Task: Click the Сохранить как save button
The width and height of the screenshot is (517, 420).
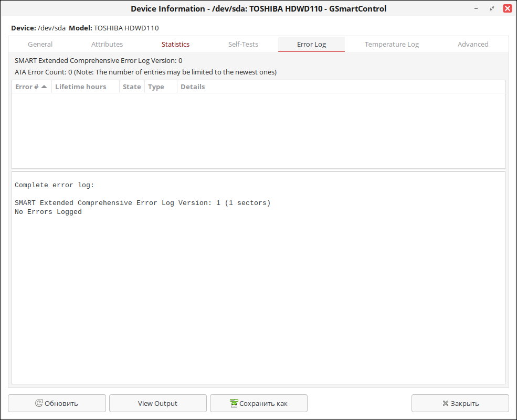Action: click(258, 403)
